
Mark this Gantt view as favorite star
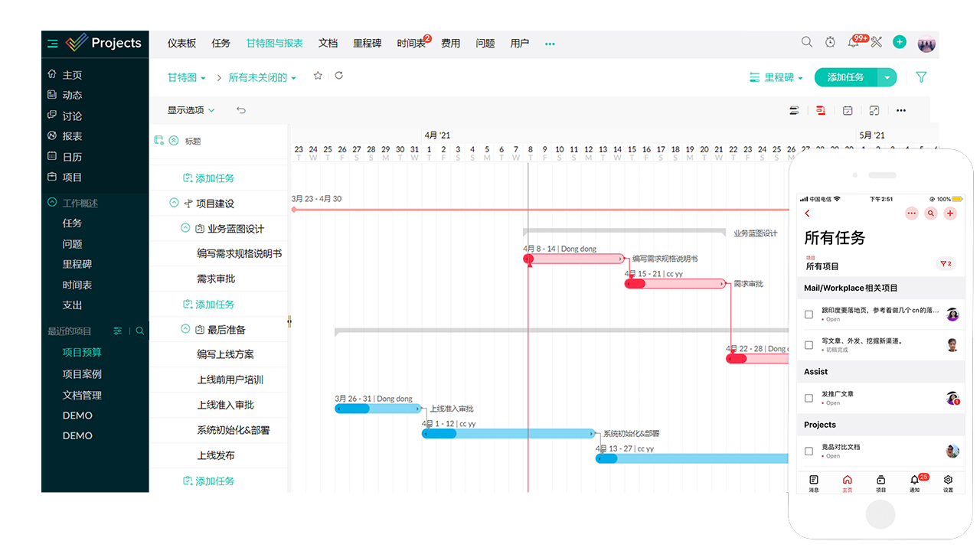(318, 76)
